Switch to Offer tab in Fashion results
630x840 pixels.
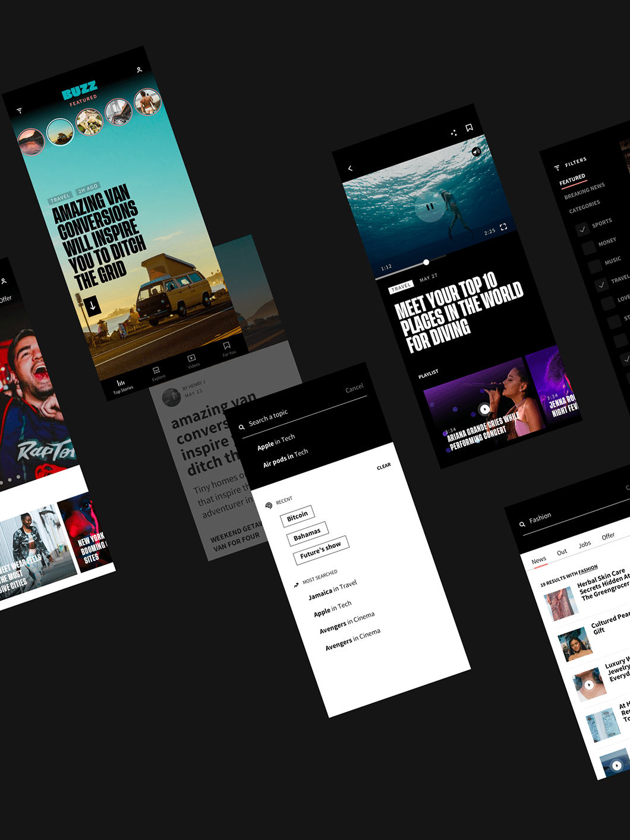point(608,536)
